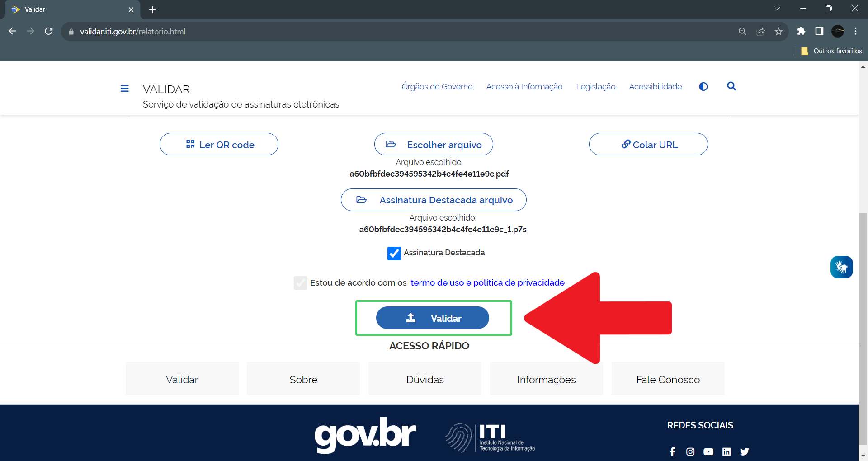Uncheck the Assinatura Destacada checkbox

[x=394, y=253]
